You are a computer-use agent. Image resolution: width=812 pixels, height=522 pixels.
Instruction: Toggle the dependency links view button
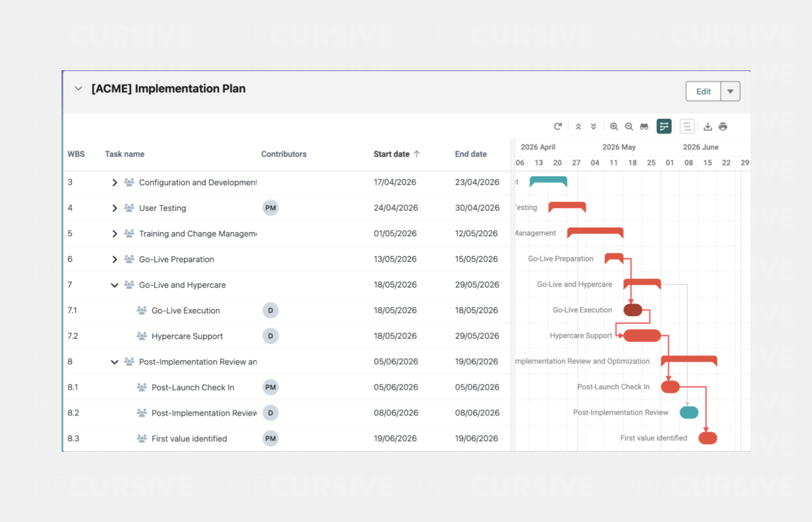664,126
